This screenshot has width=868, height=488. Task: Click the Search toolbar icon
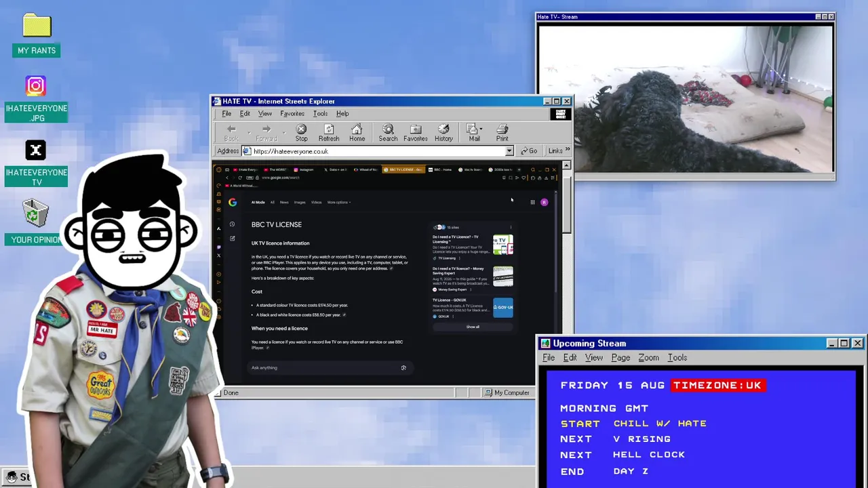pos(388,132)
